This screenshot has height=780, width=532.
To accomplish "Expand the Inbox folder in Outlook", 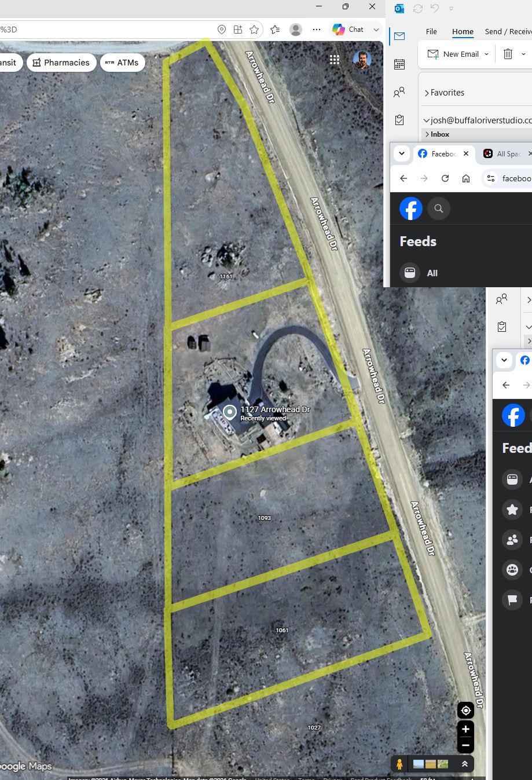I will (427, 134).
